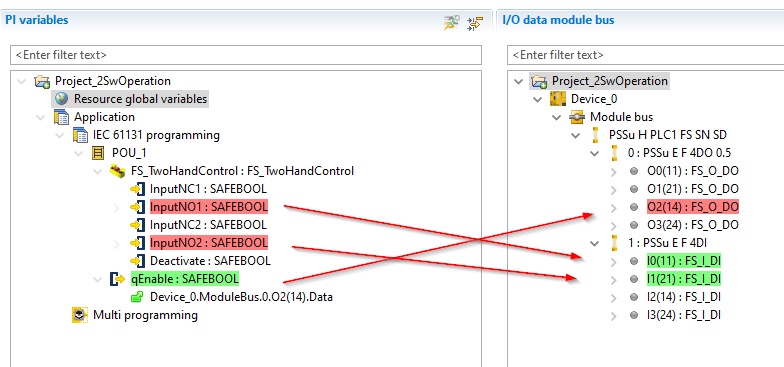Click the PSSu H PLC1 FS SN SD module icon
784x367 pixels.
pyautogui.click(x=596, y=135)
